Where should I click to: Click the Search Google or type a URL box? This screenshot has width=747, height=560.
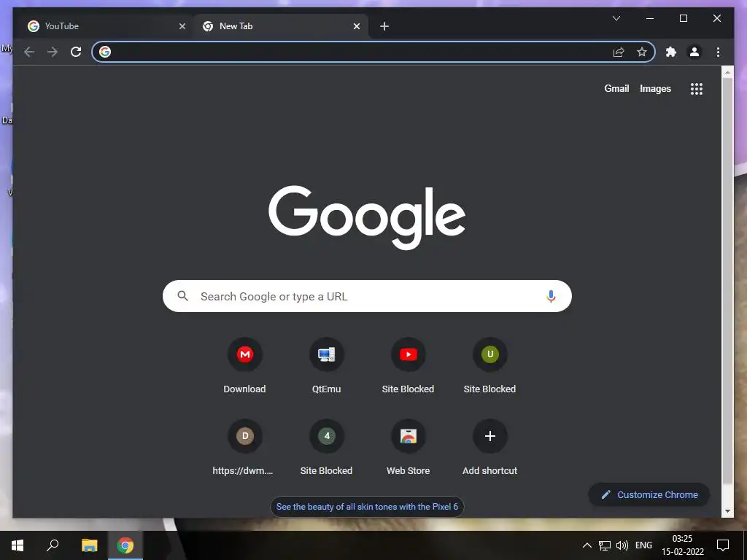coord(367,296)
